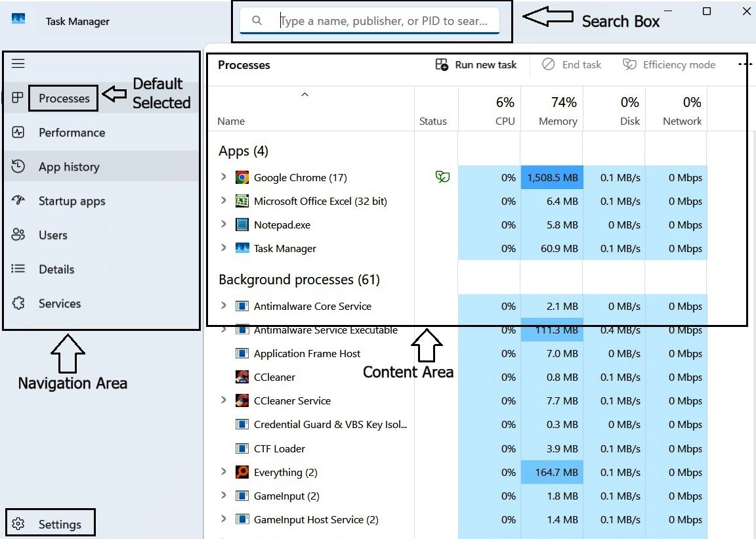Expand the Notepad.exe process
Screen dimensions: 756x539
pyautogui.click(x=223, y=224)
